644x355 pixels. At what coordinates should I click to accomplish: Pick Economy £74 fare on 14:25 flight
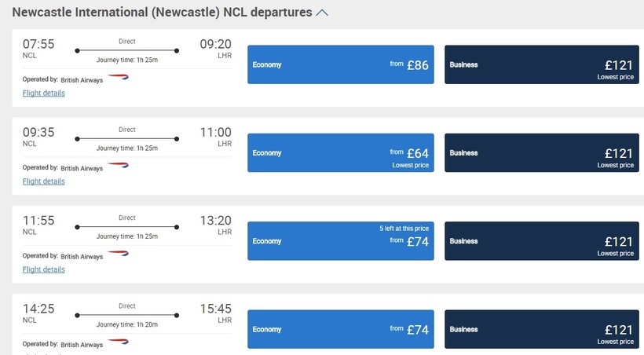point(341,329)
